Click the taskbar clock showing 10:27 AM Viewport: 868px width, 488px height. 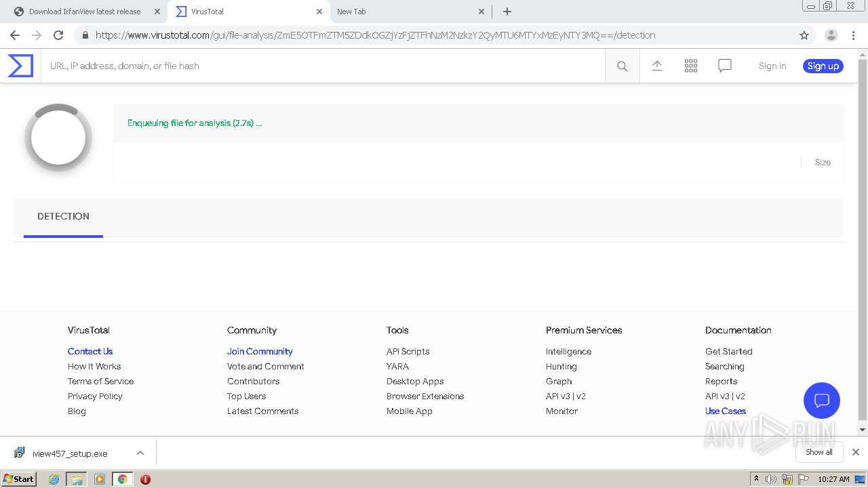tap(833, 479)
